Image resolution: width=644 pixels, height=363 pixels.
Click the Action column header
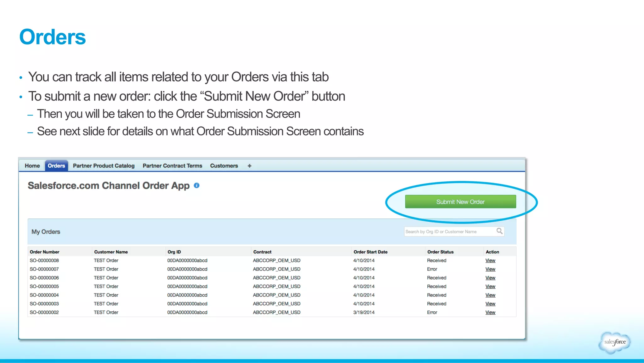pyautogui.click(x=492, y=252)
